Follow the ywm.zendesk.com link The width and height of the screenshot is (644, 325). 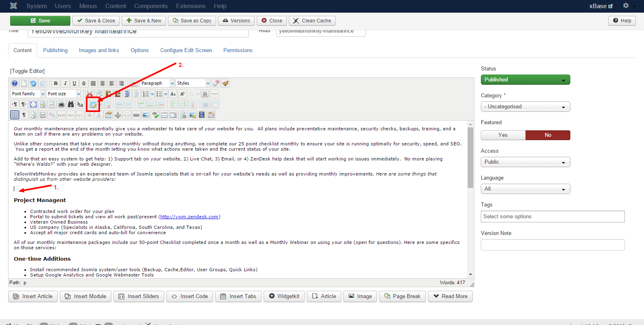[x=190, y=217]
